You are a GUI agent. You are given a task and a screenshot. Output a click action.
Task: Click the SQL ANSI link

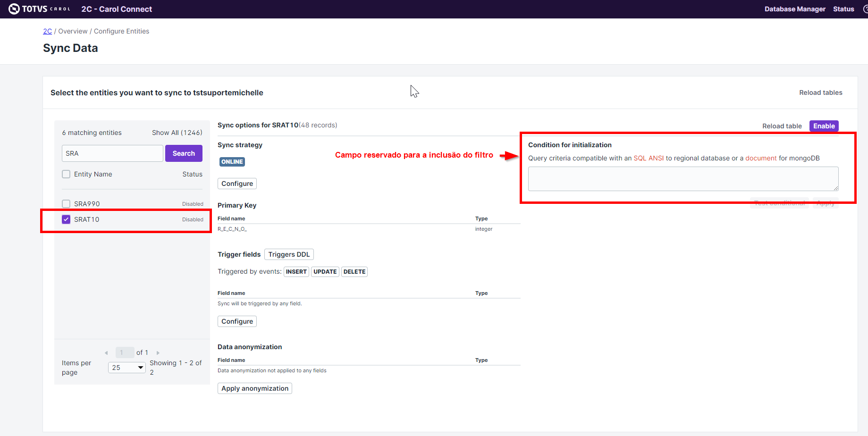click(648, 158)
